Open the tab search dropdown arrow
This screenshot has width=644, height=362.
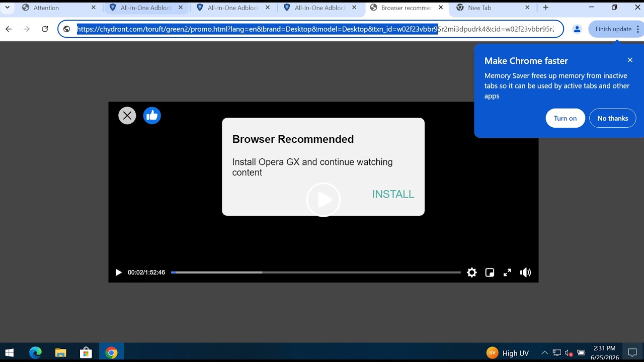pos(8,8)
